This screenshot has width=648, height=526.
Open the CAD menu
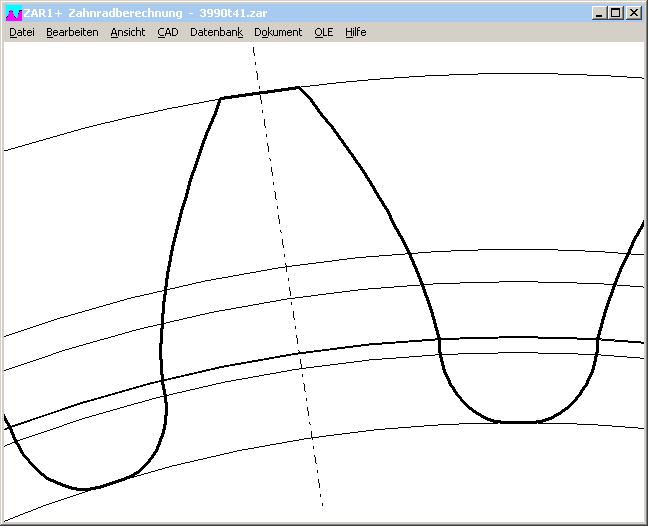point(167,32)
